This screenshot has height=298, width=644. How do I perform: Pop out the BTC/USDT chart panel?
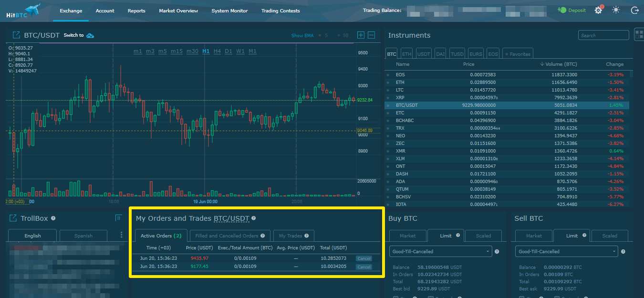pyautogui.click(x=16, y=35)
